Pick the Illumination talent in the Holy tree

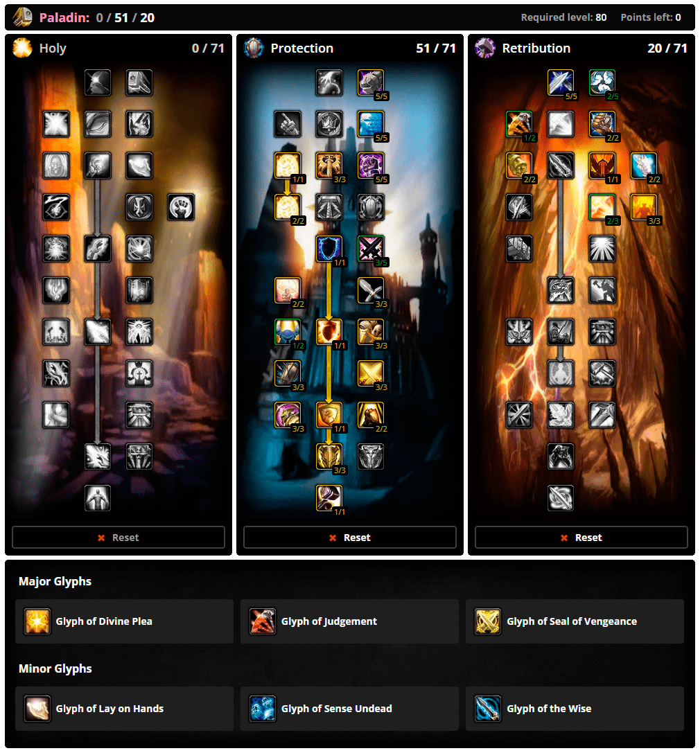[x=98, y=166]
